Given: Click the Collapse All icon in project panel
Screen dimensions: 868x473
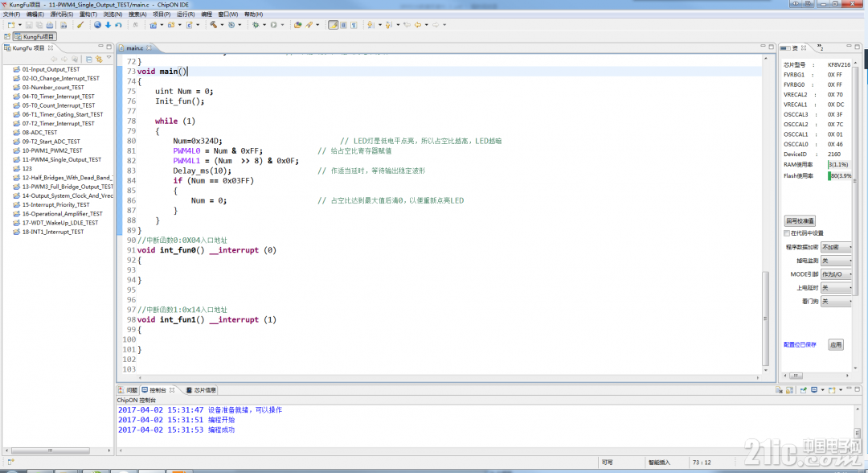Looking at the screenshot, I should (x=88, y=60).
